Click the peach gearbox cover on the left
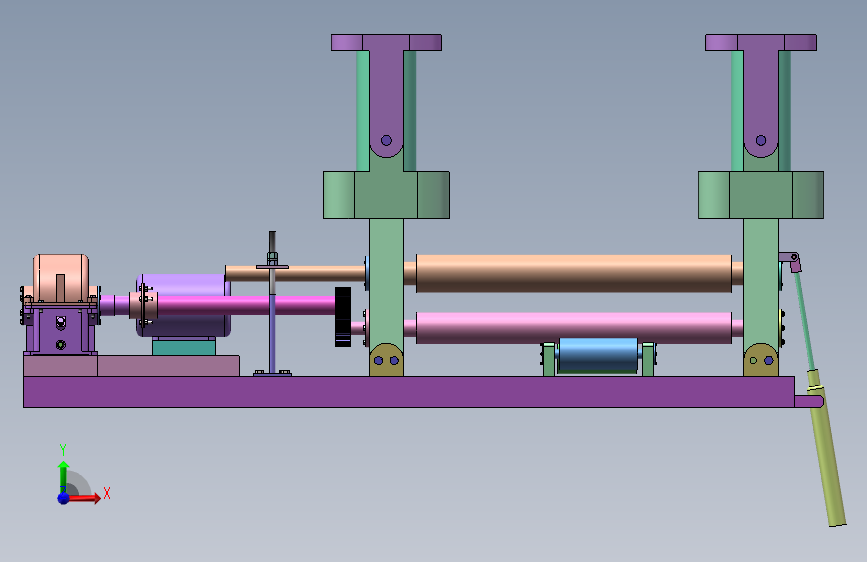The image size is (867, 562). point(61,278)
